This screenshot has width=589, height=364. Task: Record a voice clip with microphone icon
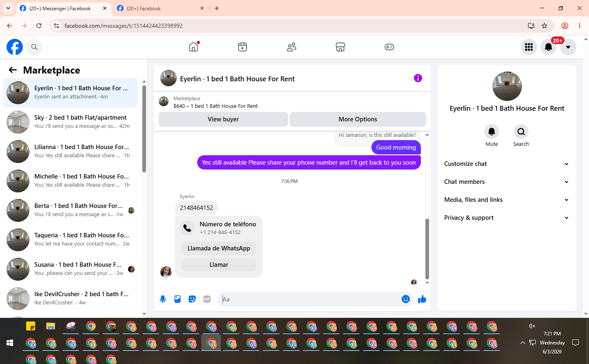click(163, 299)
